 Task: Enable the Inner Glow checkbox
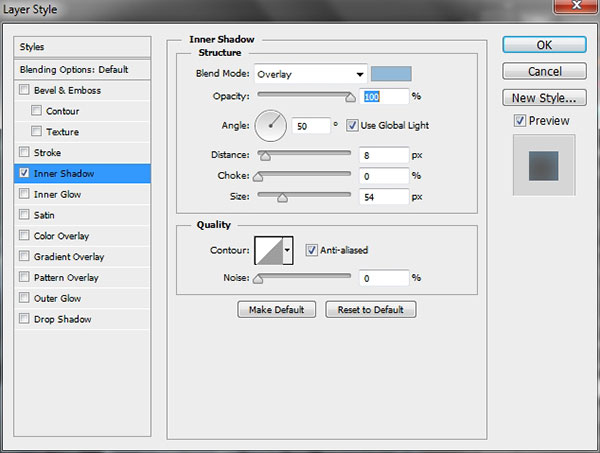tap(24, 194)
